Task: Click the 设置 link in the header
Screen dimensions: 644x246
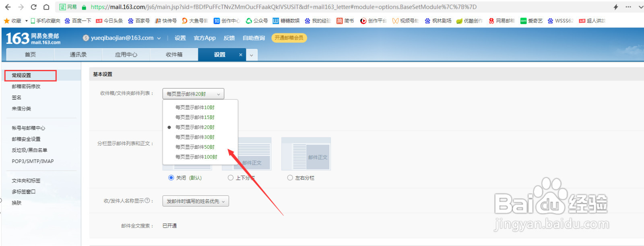Action: 180,38
